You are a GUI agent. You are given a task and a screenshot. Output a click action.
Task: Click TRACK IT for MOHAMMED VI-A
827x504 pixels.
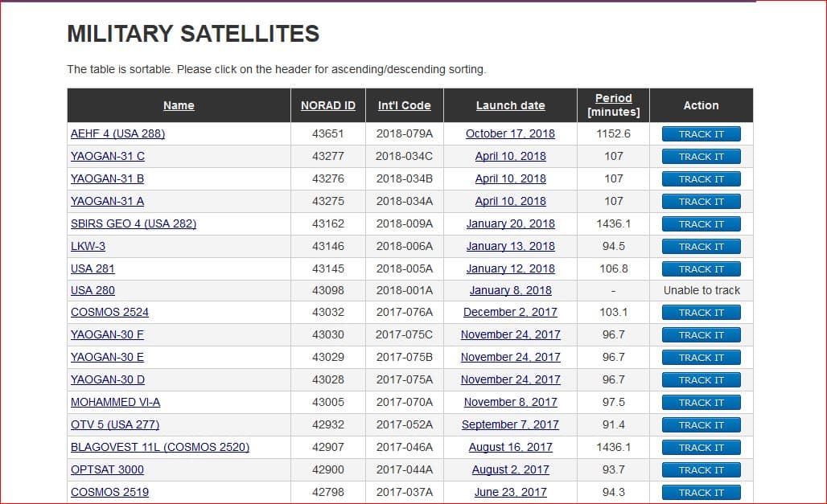(702, 403)
